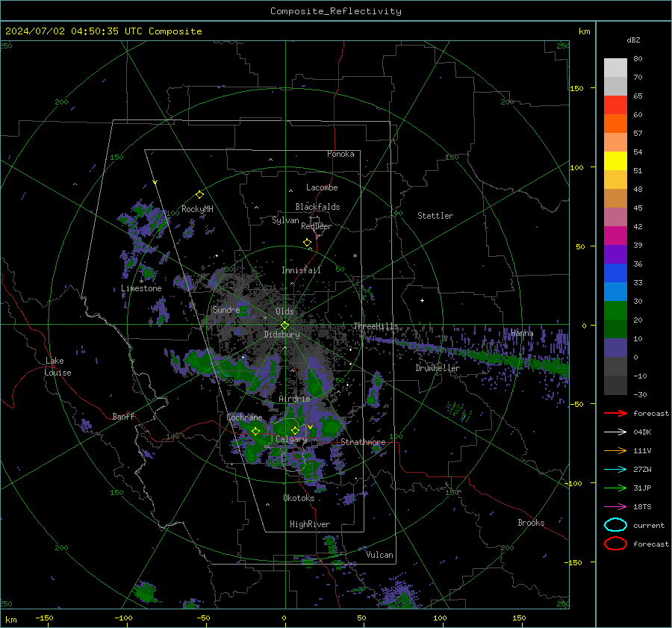672x628 pixels.
Task: Click the yellow diamond marker below RedDeer
Action: coord(308,243)
